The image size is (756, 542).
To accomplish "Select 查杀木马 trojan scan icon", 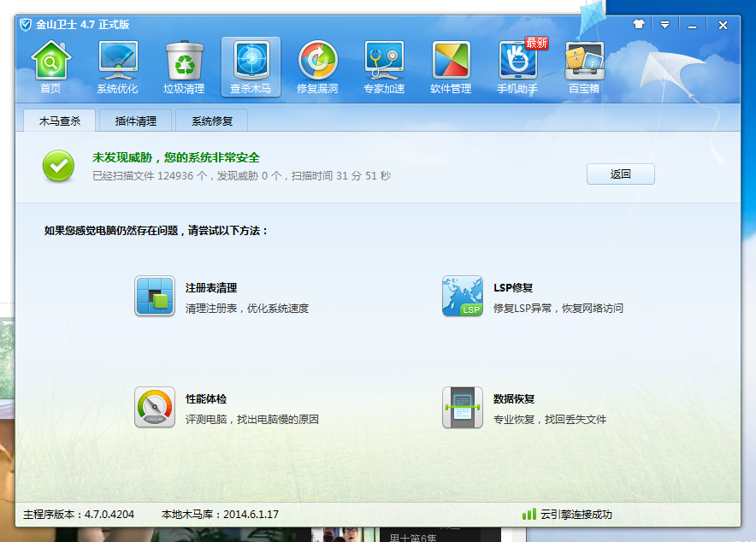I will click(x=251, y=67).
